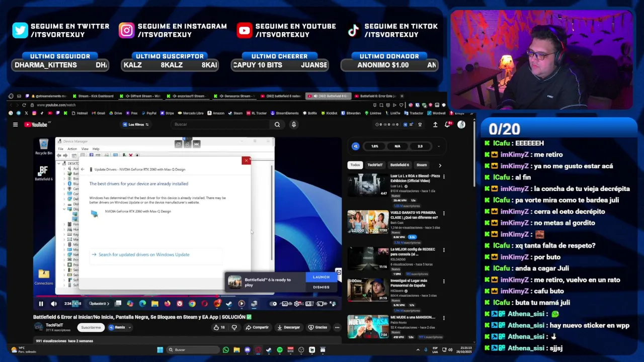Image resolution: width=644 pixels, height=362 pixels.
Task: Open the PayPal bookmark
Action: [148, 113]
